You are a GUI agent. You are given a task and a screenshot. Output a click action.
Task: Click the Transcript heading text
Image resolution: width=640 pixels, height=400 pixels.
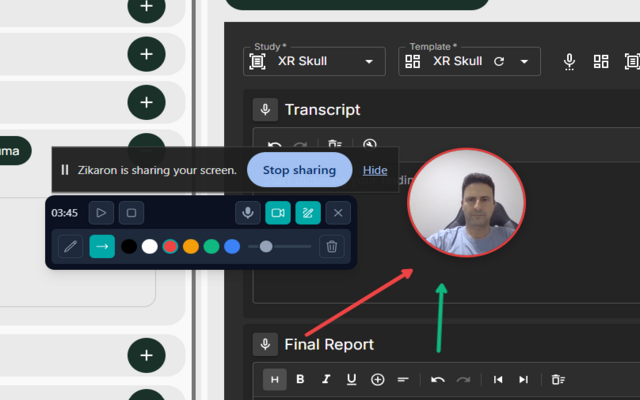tap(322, 110)
